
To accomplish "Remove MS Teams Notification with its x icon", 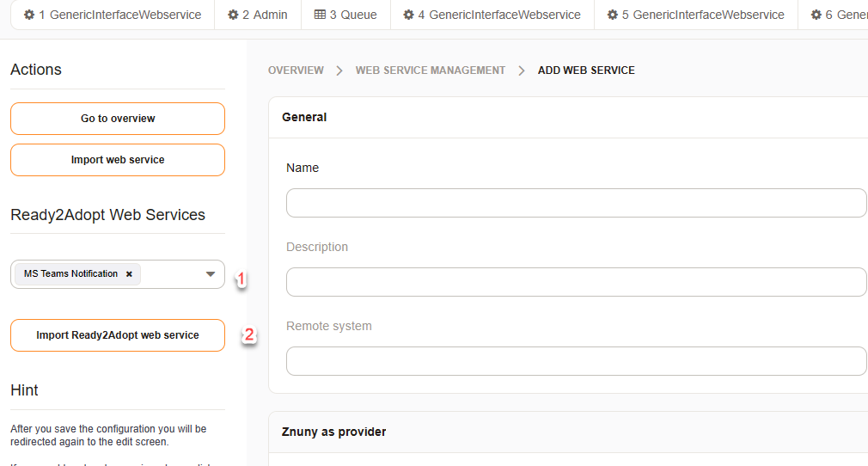I will pos(129,274).
